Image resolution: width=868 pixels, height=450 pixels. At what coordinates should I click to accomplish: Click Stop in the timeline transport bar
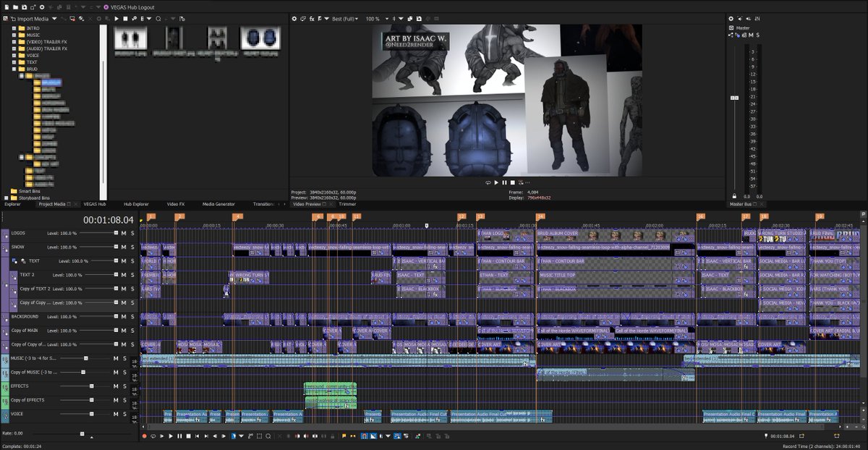point(188,436)
